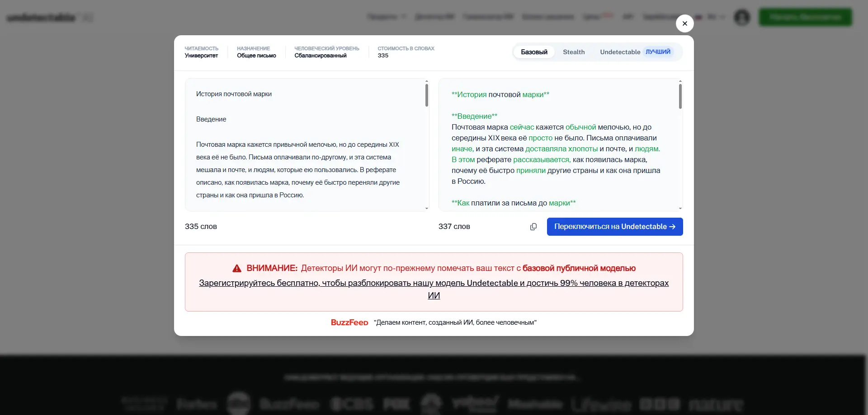Image resolution: width=868 pixels, height=415 pixels.
Task: Click the highlighted phrase 'доставляла хлопоты'
Action: pyautogui.click(x=561, y=149)
